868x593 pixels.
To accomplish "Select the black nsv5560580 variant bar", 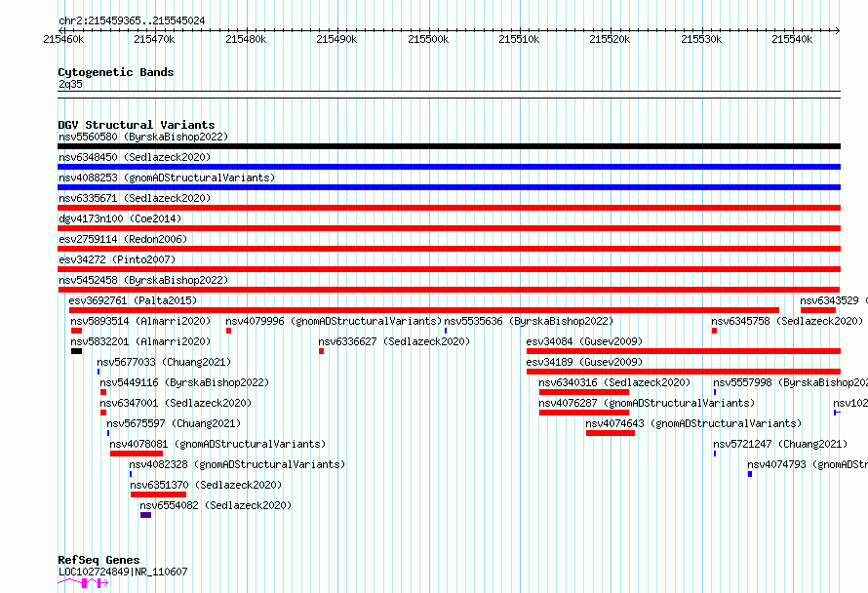I will pyautogui.click(x=449, y=146).
